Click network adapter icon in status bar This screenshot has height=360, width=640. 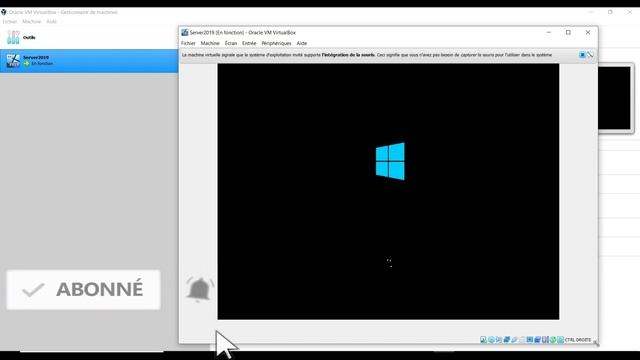[507, 340]
